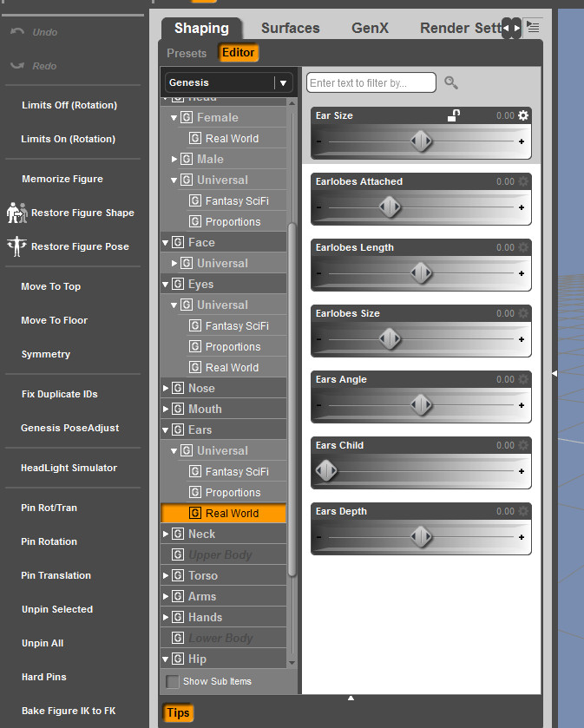Open the Genesis figure dropdown

pos(229,82)
